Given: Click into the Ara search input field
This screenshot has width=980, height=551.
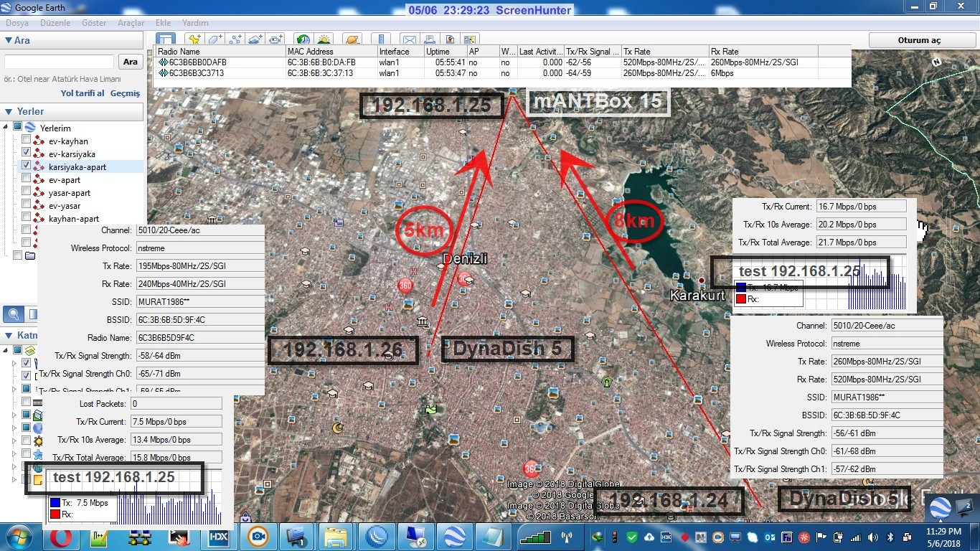Looking at the screenshot, I should [60, 62].
